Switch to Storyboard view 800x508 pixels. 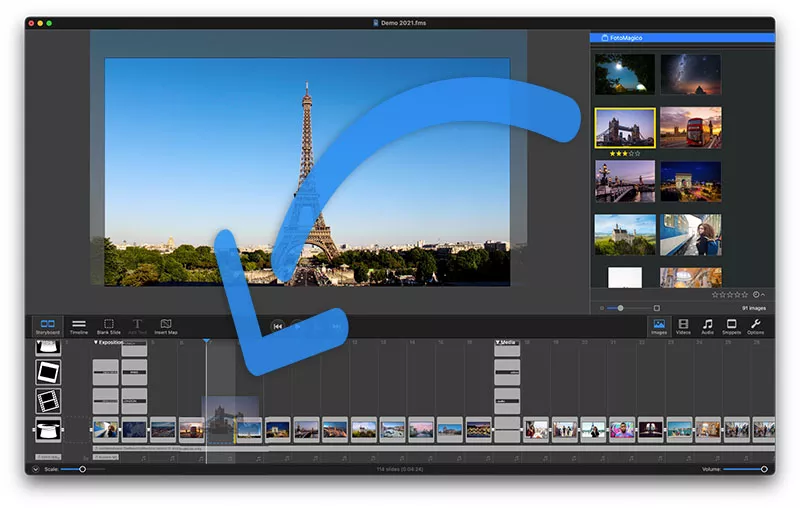pos(47,326)
